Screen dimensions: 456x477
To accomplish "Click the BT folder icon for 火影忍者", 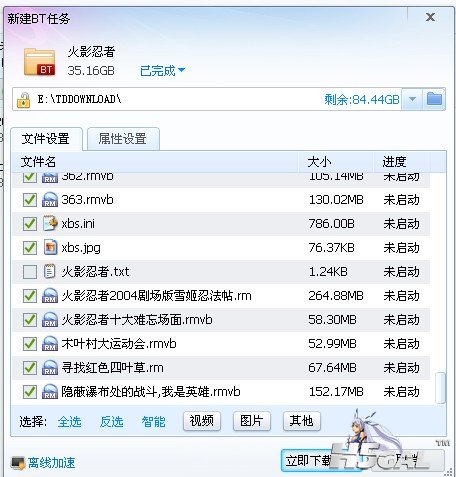I will tap(39, 62).
